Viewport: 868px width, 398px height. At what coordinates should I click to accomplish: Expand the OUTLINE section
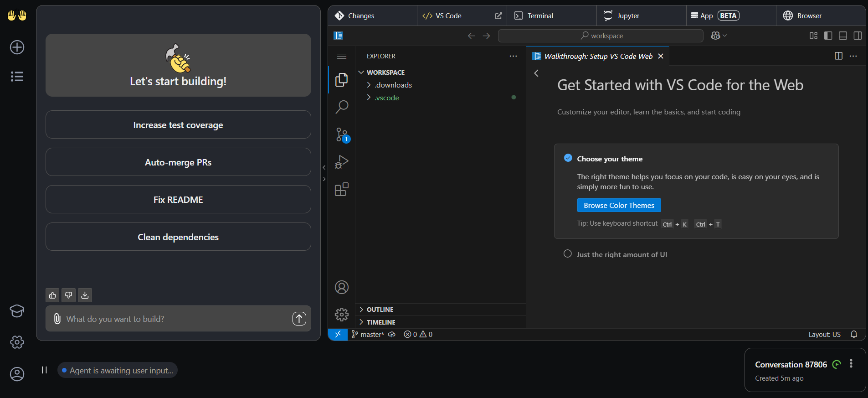tap(441, 310)
